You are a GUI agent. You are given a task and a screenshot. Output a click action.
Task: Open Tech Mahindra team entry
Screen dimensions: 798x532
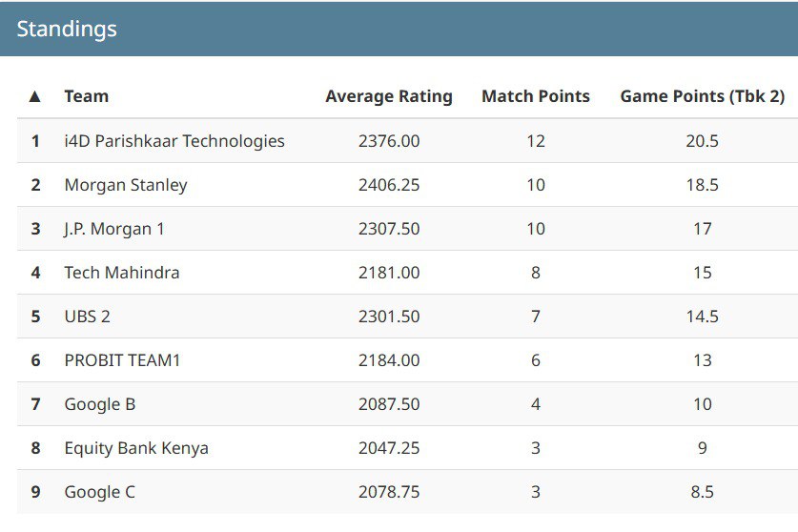pyautogui.click(x=121, y=273)
